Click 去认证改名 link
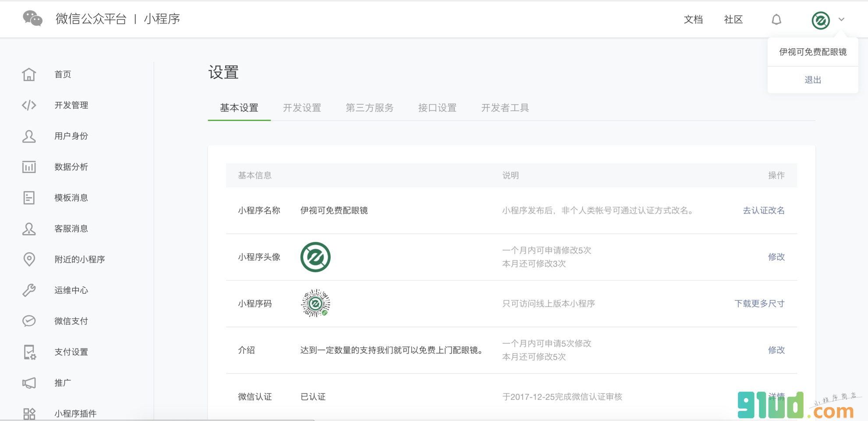Screen dimensions: 868x421 [x=764, y=210]
